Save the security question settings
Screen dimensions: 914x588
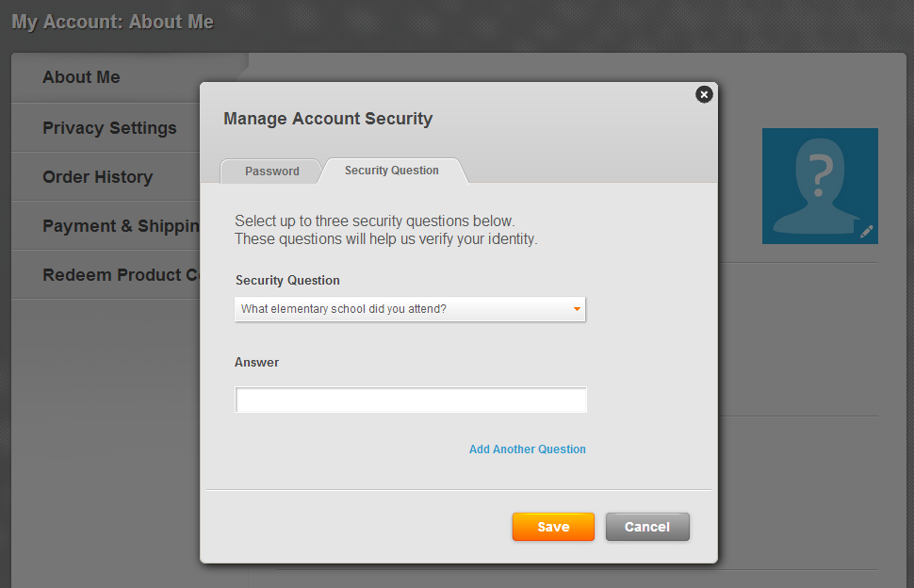[553, 527]
